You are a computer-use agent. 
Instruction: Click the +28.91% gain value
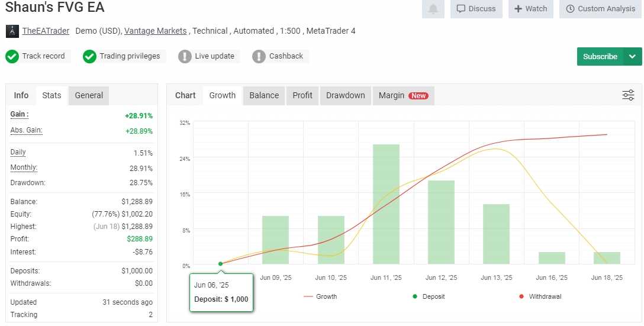tap(139, 116)
